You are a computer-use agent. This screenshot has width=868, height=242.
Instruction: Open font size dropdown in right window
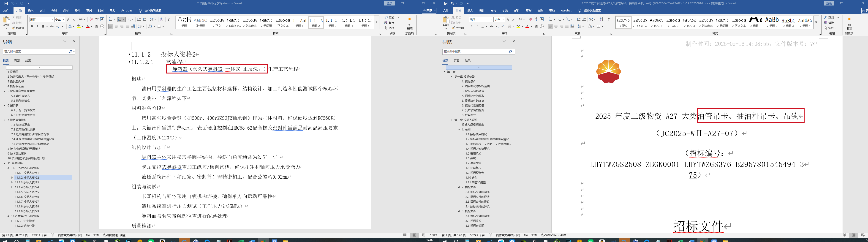pos(503,19)
